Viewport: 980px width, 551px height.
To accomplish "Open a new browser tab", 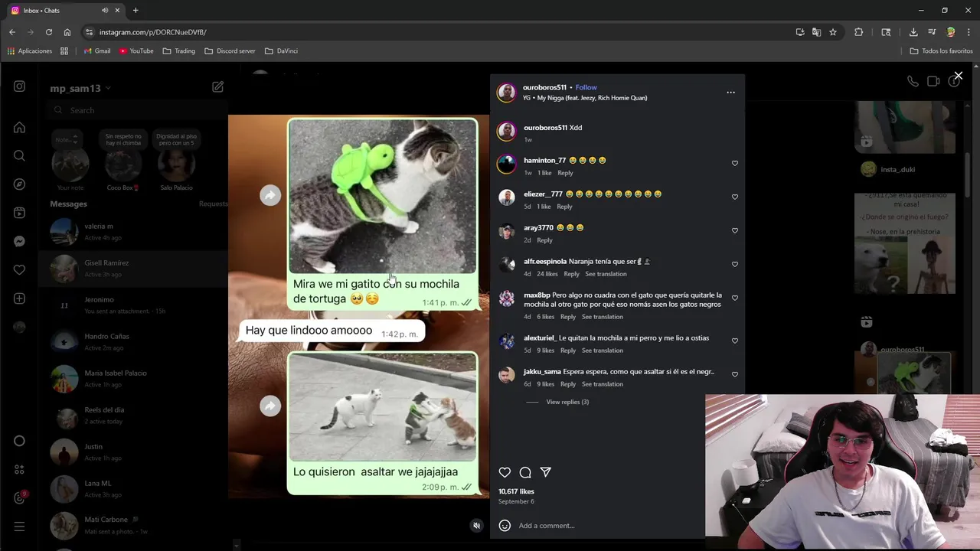I will [x=136, y=10].
